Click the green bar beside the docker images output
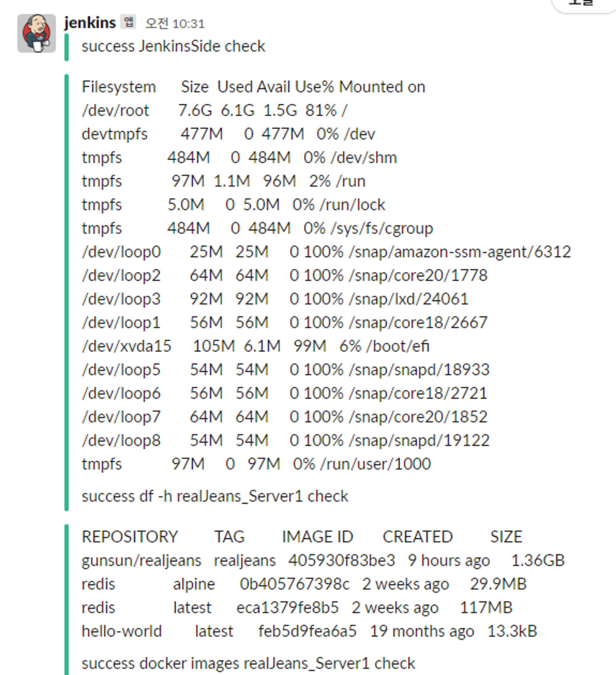Screen dimensions: 616x675 (x=67, y=599)
